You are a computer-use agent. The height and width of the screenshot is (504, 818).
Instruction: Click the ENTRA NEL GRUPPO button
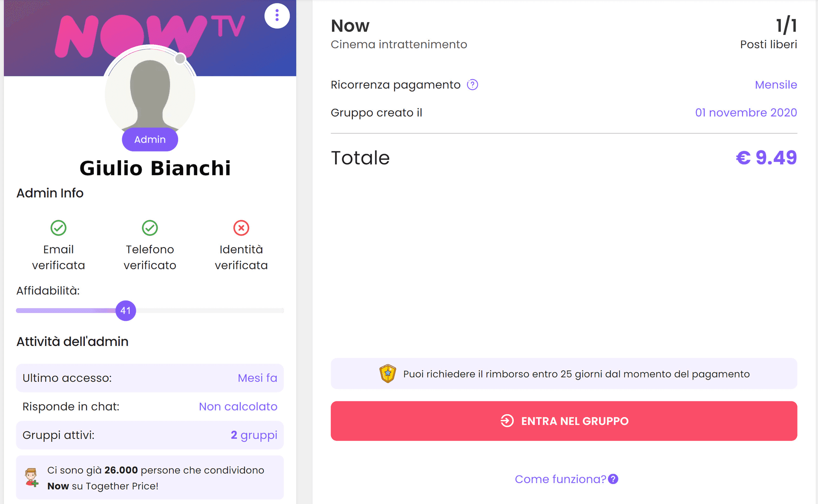pos(564,421)
